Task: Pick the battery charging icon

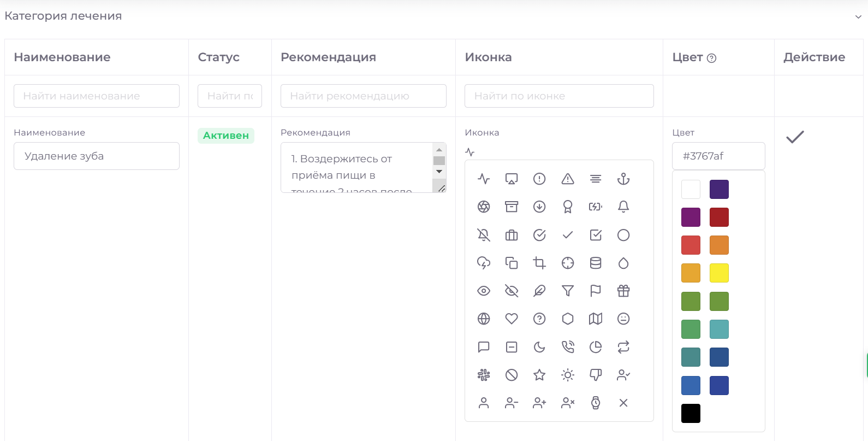Action: (596, 207)
